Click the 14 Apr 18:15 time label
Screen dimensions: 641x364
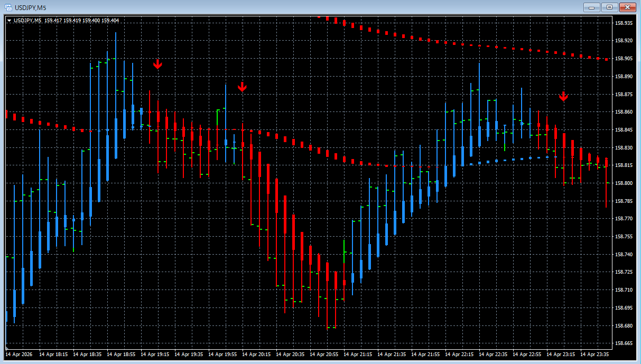53,354
